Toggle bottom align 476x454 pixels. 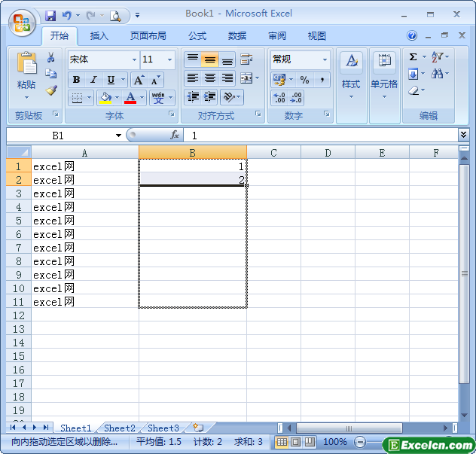click(x=227, y=59)
